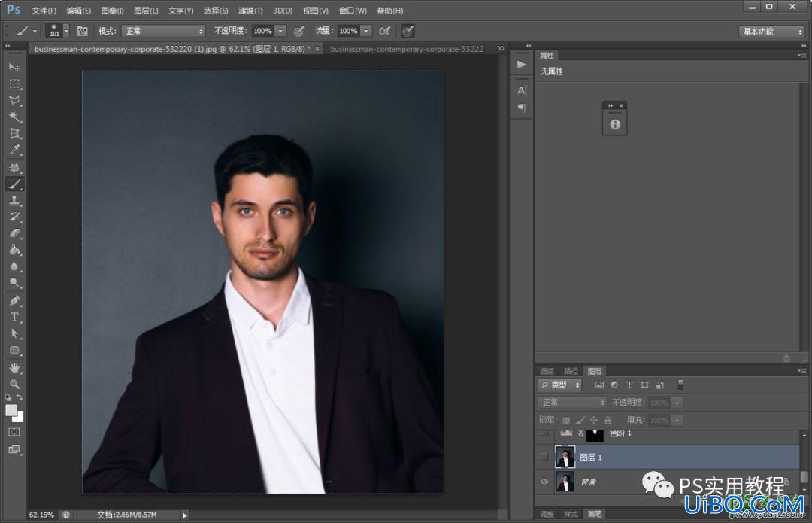Open the layer blend mode 正常 dropdown
This screenshot has width=812, height=523.
(571, 403)
